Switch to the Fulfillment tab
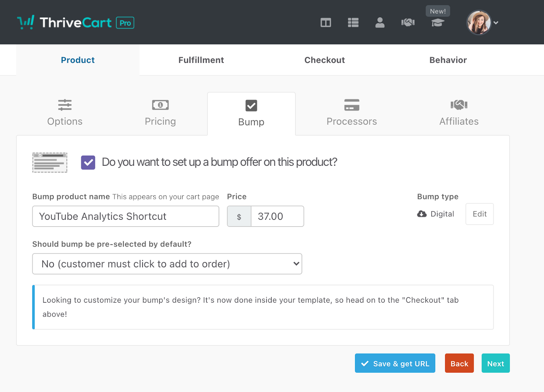The image size is (544, 392). (x=201, y=60)
